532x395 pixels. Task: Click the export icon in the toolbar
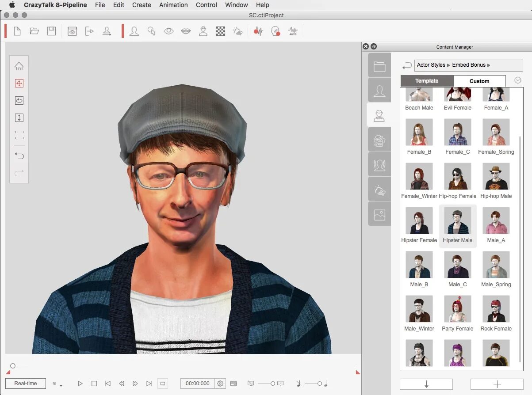point(89,31)
